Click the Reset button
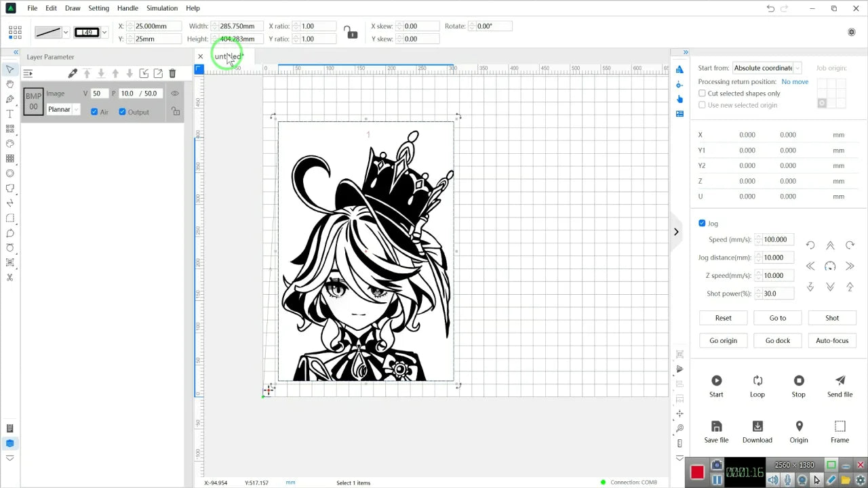 (724, 318)
